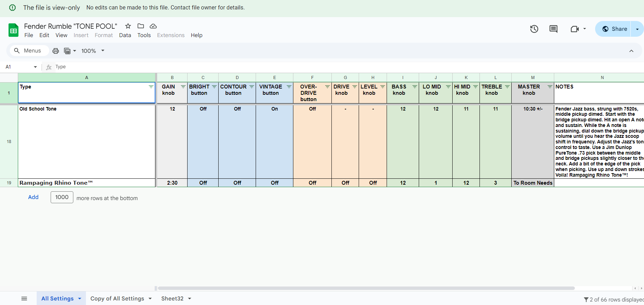Expand the video call options arrow
Viewport: 644px width, 305px height.
coord(584,29)
